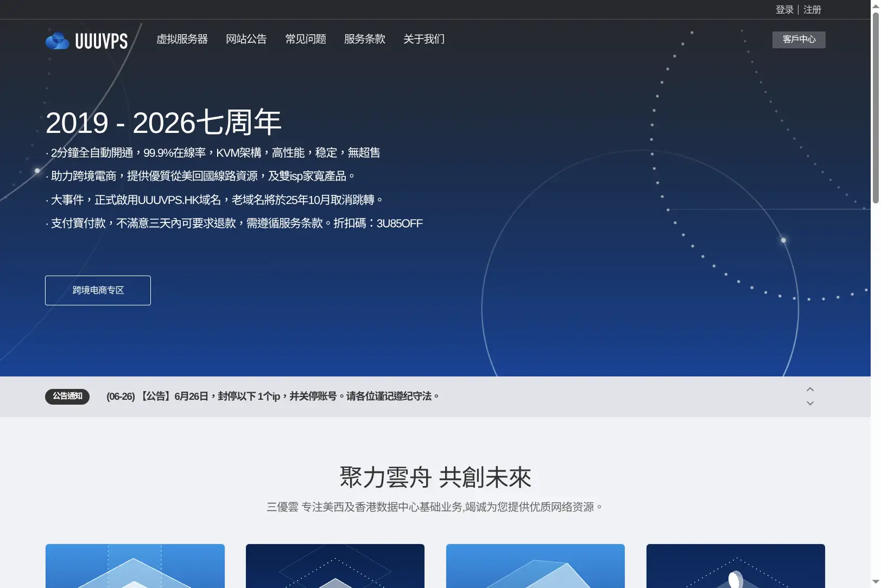Click the UUUVPS wordmark text

(x=102, y=41)
